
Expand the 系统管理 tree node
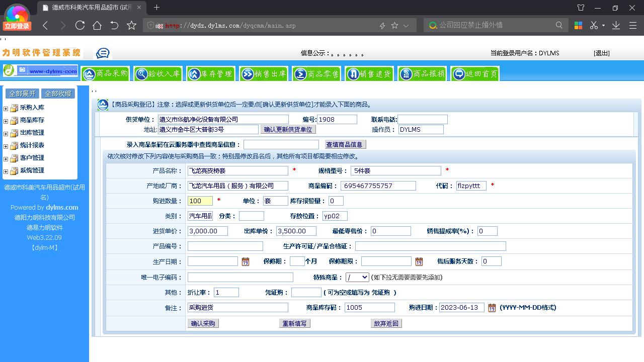tap(5, 170)
